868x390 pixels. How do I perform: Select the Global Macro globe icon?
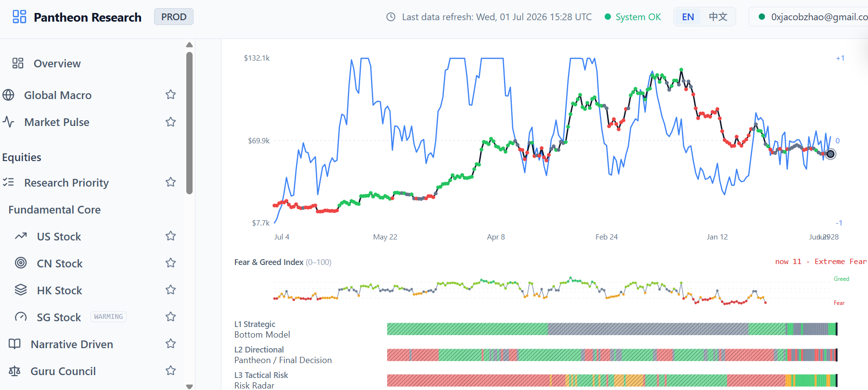point(8,95)
